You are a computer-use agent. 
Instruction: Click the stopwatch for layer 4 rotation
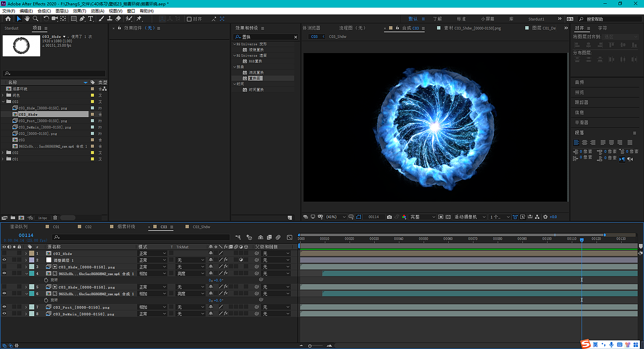point(46,280)
